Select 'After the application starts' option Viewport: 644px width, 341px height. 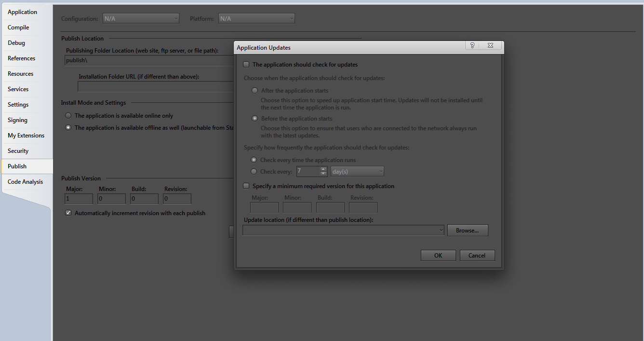click(x=255, y=91)
